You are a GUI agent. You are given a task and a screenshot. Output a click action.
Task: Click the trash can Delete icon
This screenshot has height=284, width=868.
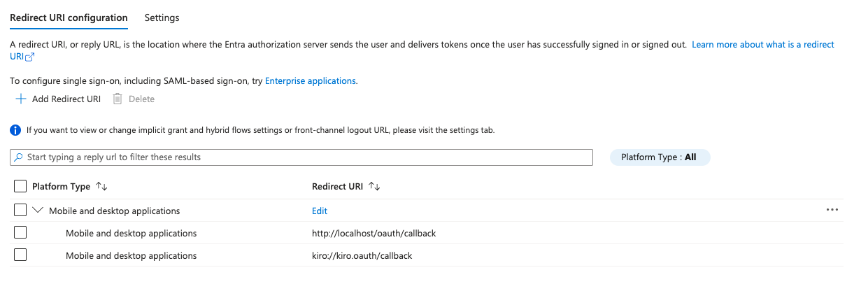coord(118,99)
